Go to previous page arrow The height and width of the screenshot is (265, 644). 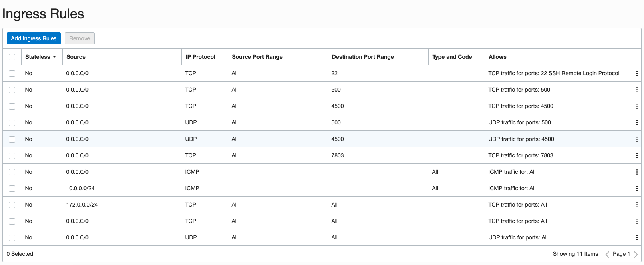coord(607,254)
